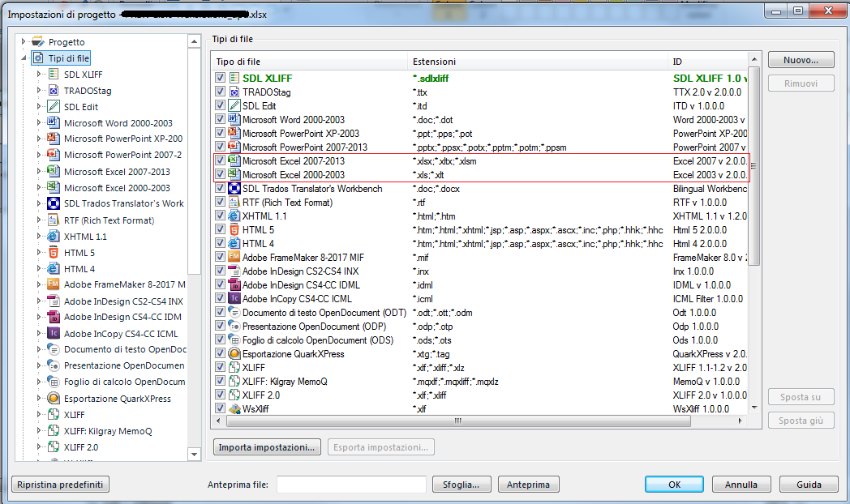Select Adobe FrameMaker 8-2017 M in the tree
The width and height of the screenshot is (850, 504).
(x=125, y=284)
